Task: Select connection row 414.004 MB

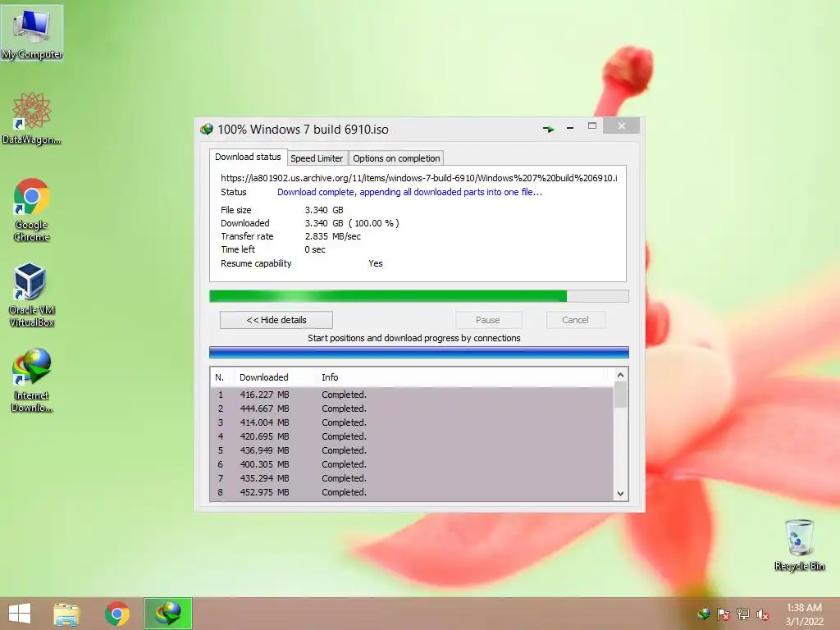Action: (412, 422)
